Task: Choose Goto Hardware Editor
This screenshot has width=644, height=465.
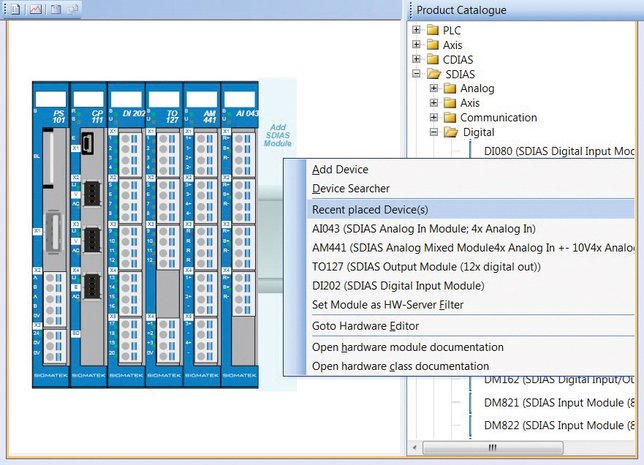Action: (470, 326)
